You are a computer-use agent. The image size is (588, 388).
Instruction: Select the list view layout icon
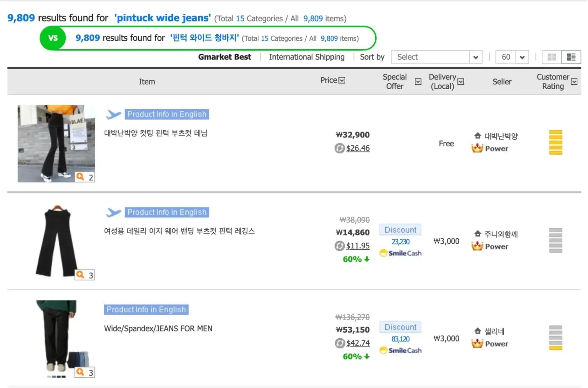(x=571, y=57)
